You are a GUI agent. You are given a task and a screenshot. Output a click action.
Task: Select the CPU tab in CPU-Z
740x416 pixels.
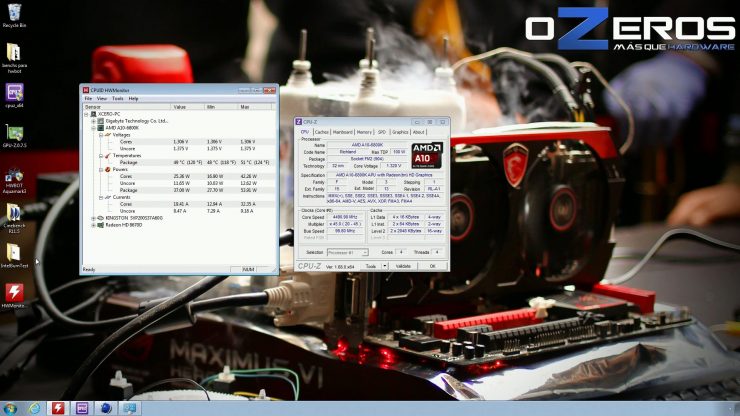point(305,132)
